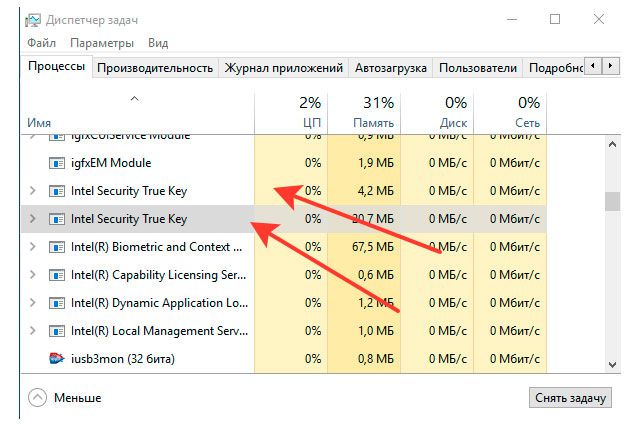
Task: Click the iusb3mon process icon
Action: 57,359
